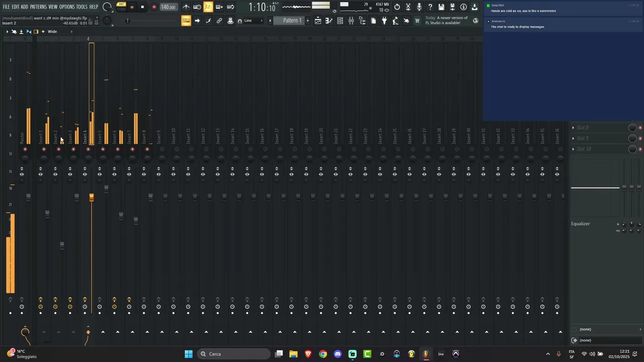Toggle Slot 10 enable LED
Screen dimensions: 644x362
point(640,149)
